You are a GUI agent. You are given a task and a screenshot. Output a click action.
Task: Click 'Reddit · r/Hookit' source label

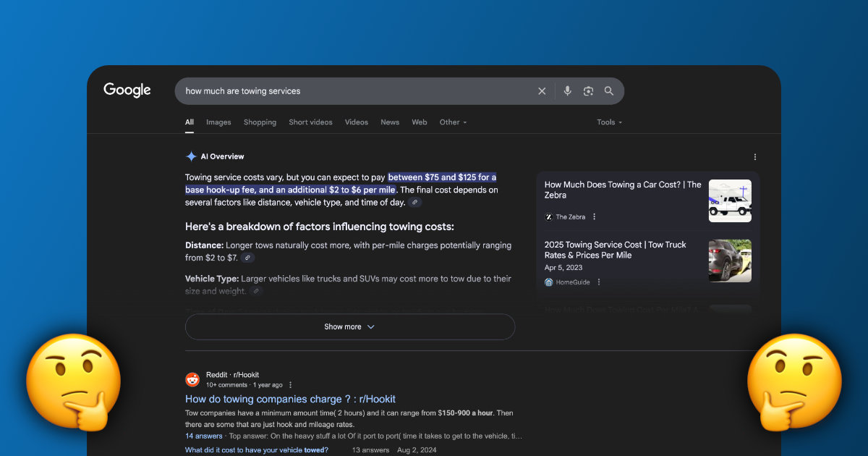pyautogui.click(x=232, y=375)
